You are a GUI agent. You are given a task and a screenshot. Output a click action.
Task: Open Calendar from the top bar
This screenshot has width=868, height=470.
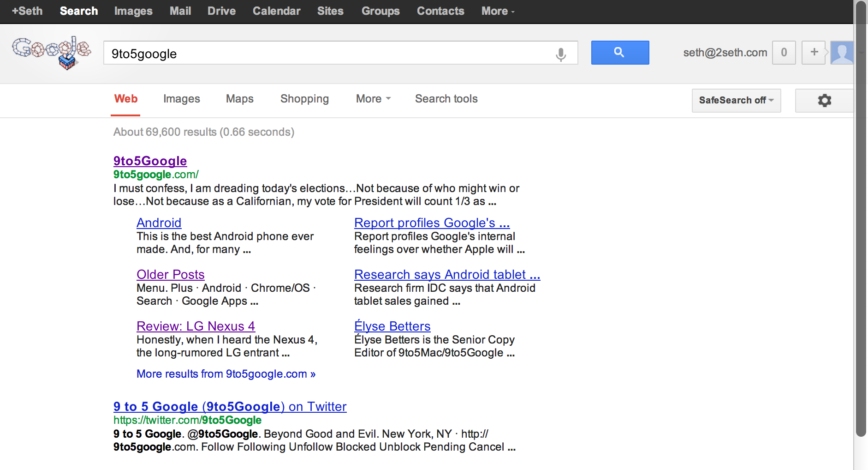[276, 11]
